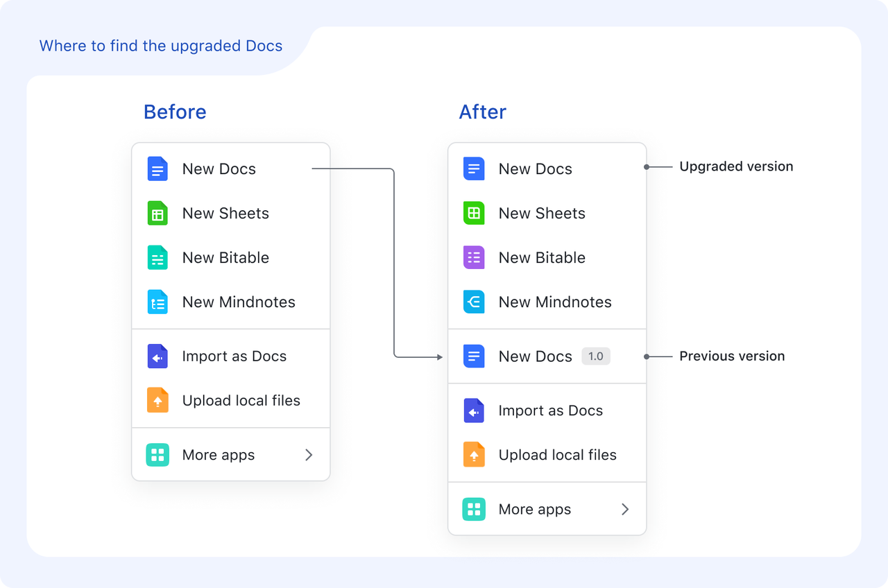888x588 pixels.
Task: Click the Import as Docs icon in Before menu
Action: (x=157, y=356)
